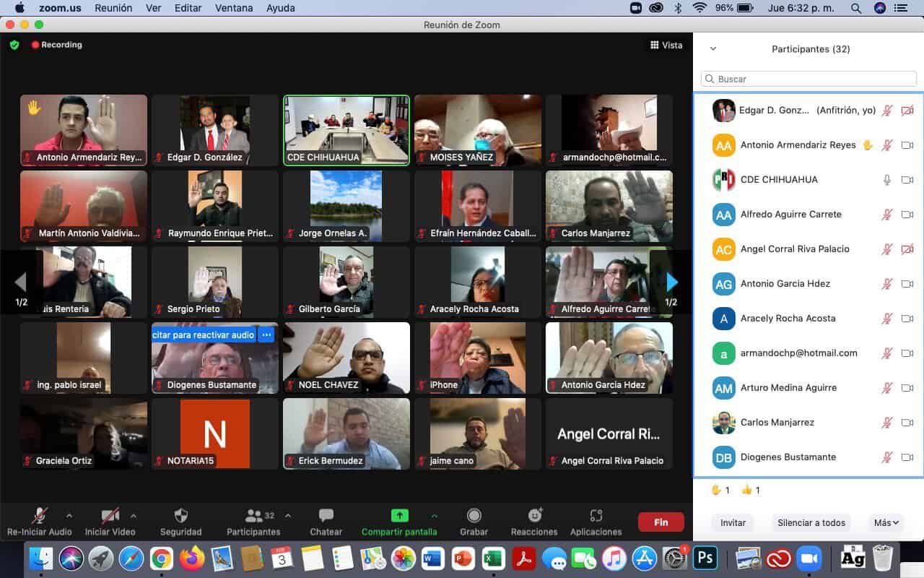Toggle CDE CHIHUAHUA microphone in participant list
924x578 pixels.
[887, 180]
